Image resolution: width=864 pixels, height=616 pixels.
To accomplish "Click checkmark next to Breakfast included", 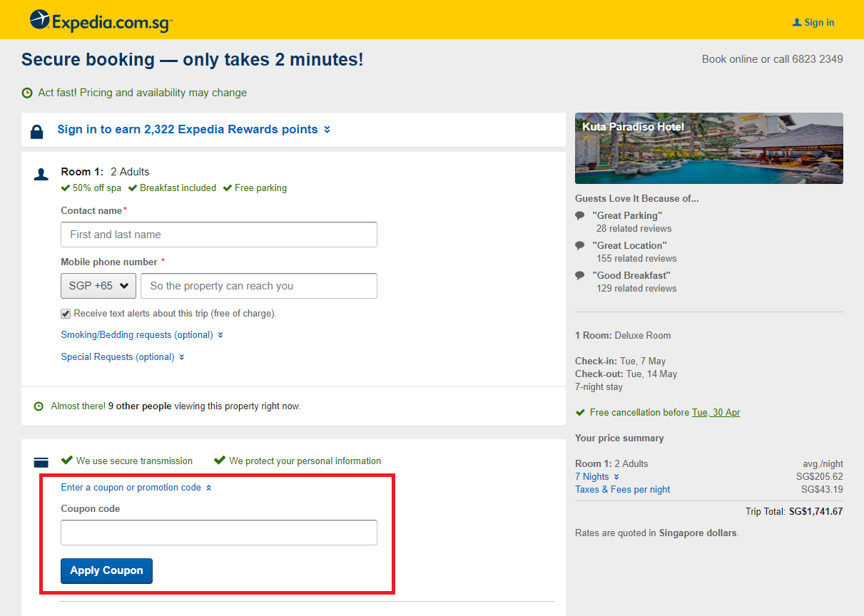I will click(x=133, y=188).
